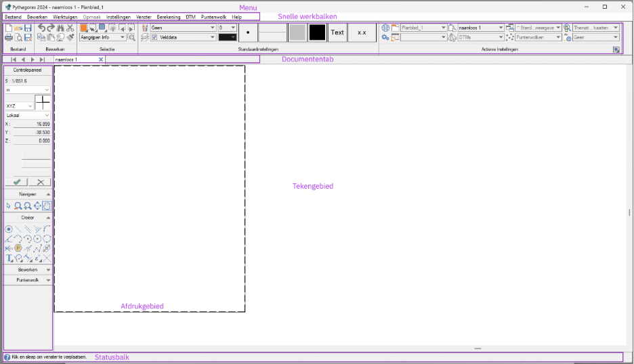Collapse the Navigeer panel section
The height and width of the screenshot is (364, 634).
(x=48, y=194)
